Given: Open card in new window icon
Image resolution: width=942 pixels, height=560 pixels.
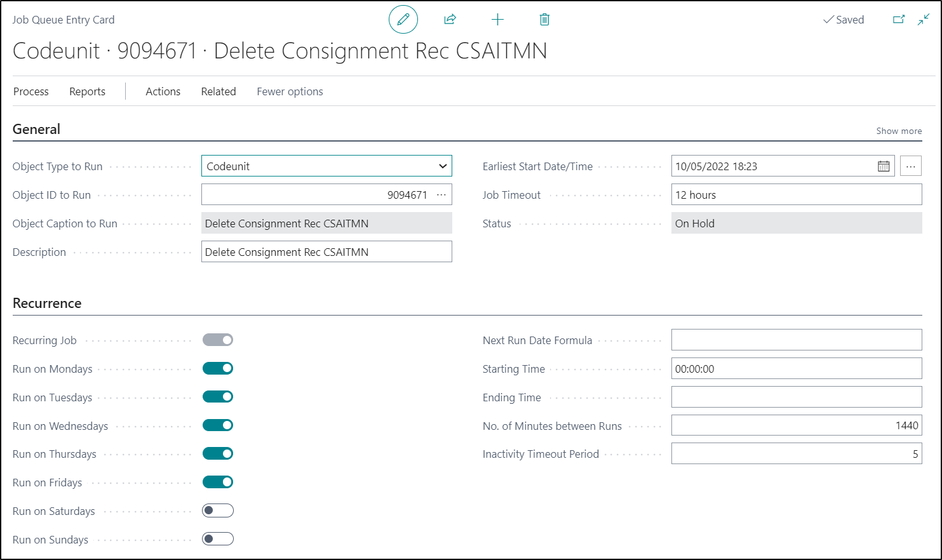Looking at the screenshot, I should click(899, 20).
